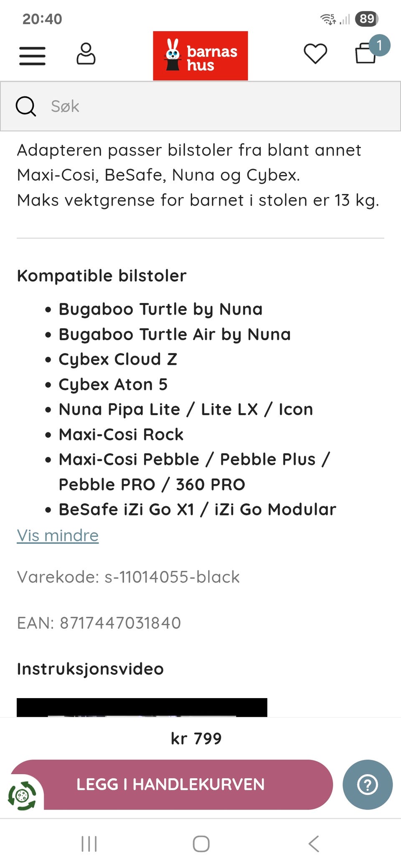Viewport: 401px width, 868px height.
Task: Tap the green cookie settings icon
Action: (22, 796)
